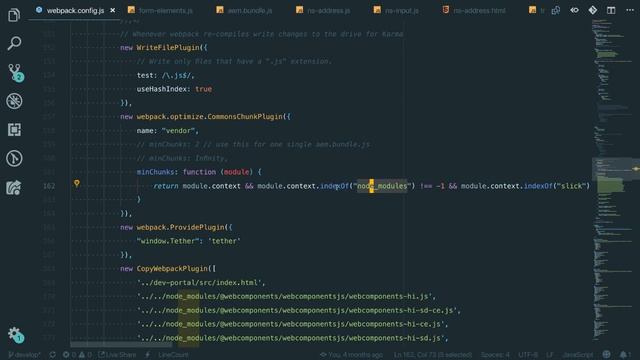640x360 pixels.
Task: Open the Manage gear icon at bottom-left
Action: [x=16, y=335]
